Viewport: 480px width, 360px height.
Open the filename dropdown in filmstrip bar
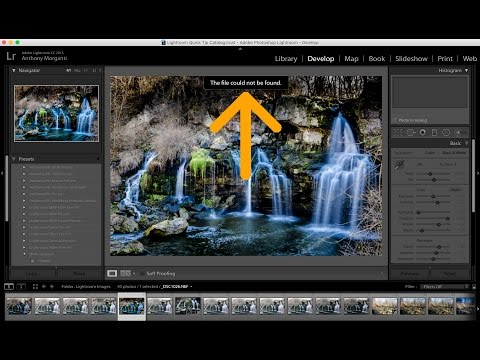[x=191, y=286]
